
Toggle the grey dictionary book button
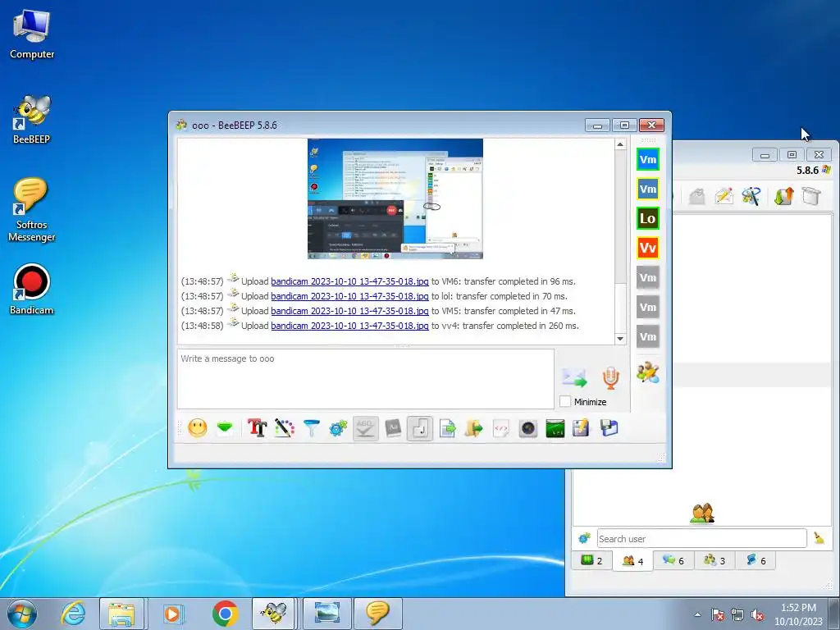pyautogui.click(x=393, y=428)
